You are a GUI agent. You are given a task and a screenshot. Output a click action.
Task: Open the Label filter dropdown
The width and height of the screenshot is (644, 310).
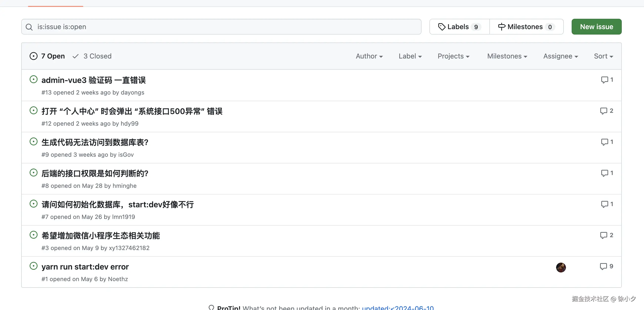click(410, 56)
